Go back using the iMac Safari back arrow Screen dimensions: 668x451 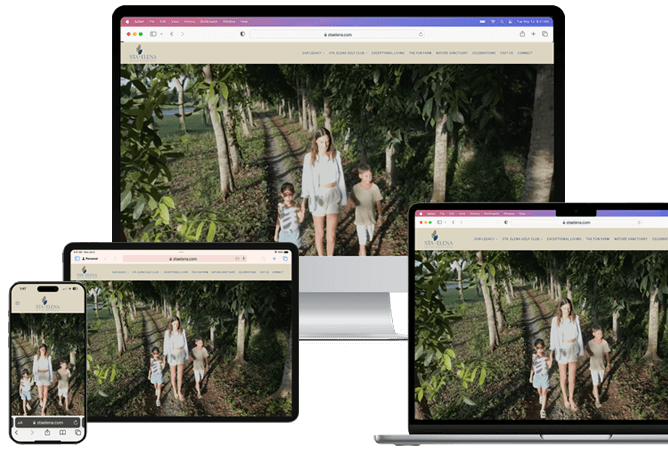click(x=172, y=34)
